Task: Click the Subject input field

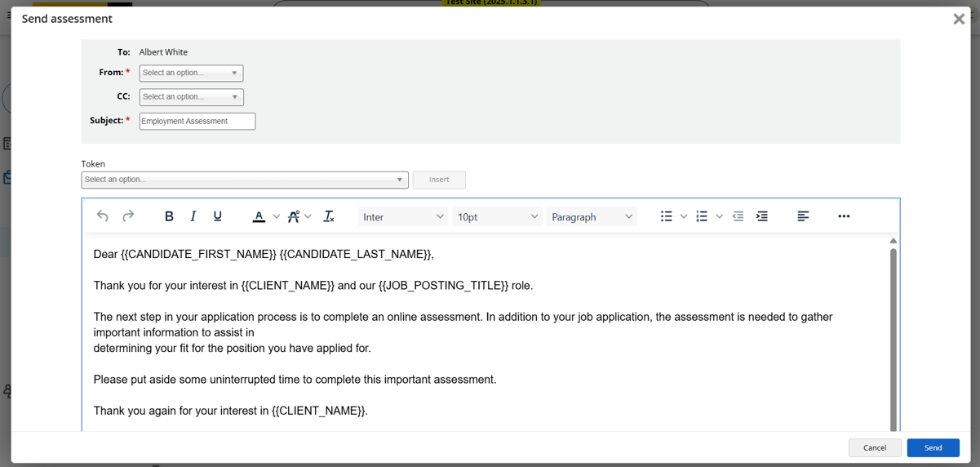Action: click(197, 121)
